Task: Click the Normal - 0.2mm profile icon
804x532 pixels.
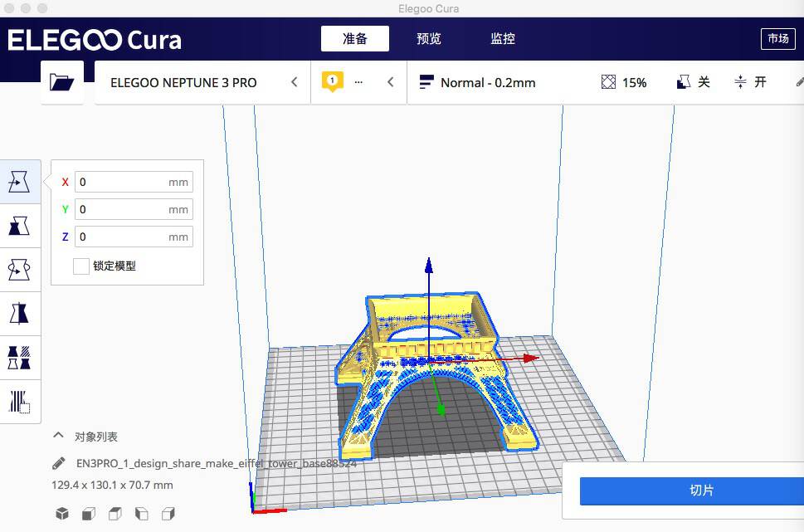Action: coord(426,82)
